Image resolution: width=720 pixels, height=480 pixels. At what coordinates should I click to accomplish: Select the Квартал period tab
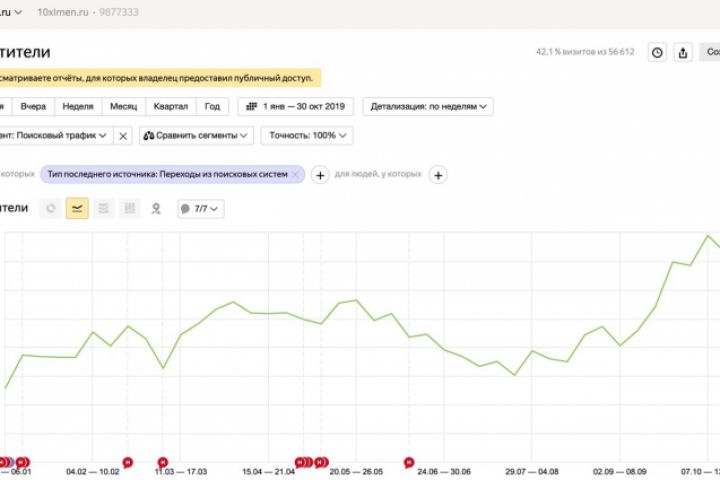pyautogui.click(x=170, y=106)
